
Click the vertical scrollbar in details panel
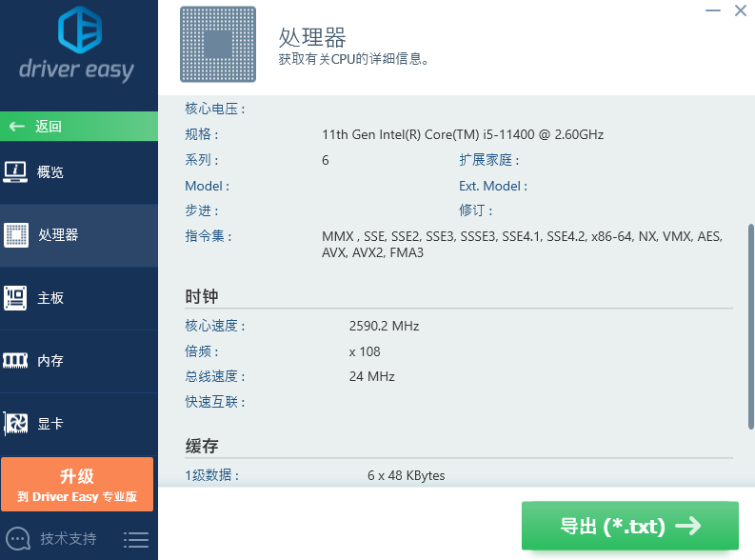tap(750, 324)
